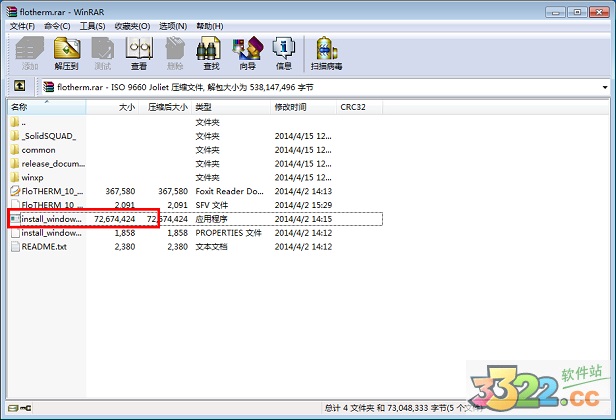
Task: Click the 添加 (Add) toolbar icon
Action: tap(29, 53)
